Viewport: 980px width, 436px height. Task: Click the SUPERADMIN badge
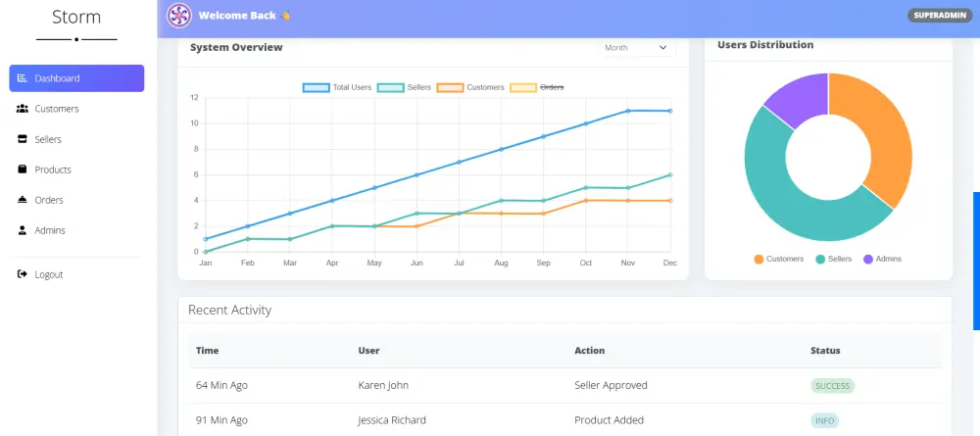point(940,15)
